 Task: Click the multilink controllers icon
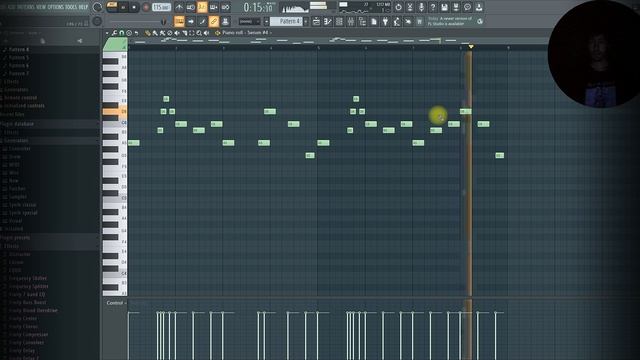225,21
